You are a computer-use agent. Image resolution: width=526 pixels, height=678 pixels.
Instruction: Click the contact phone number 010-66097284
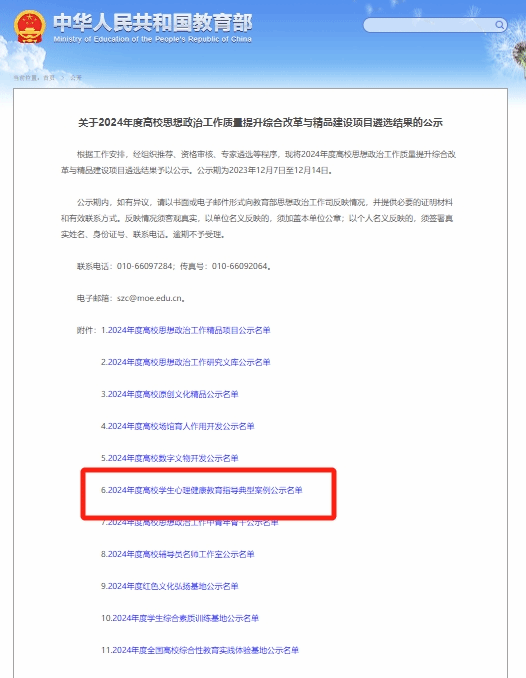click(x=144, y=266)
